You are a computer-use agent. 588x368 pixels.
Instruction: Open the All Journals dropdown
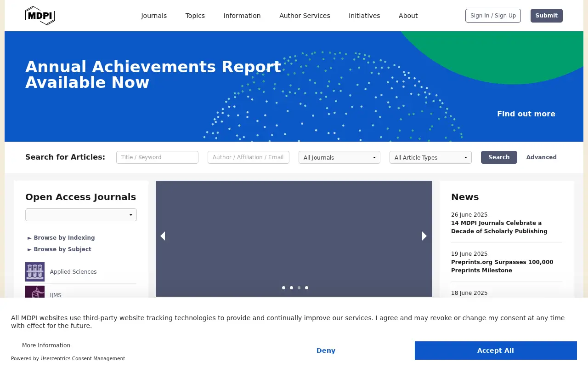tap(339, 157)
